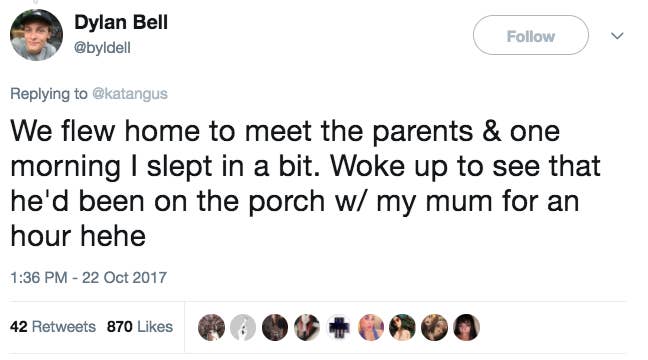Click the tweet text about meeting parents

(x=305, y=183)
